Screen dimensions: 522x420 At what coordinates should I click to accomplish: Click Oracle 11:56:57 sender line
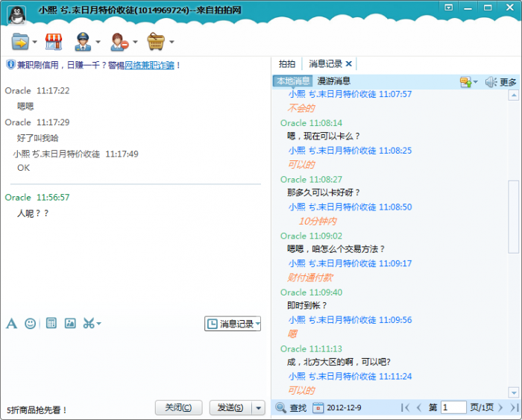coord(37,197)
